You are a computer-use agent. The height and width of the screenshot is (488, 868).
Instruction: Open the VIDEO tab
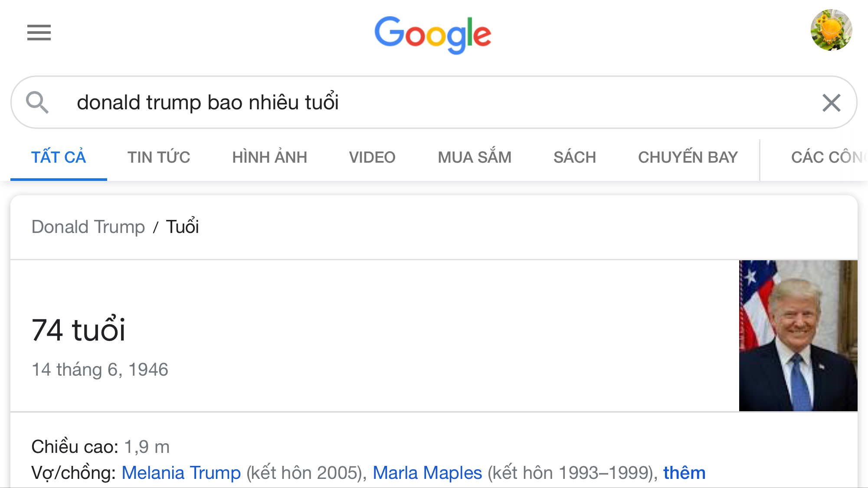(x=372, y=157)
